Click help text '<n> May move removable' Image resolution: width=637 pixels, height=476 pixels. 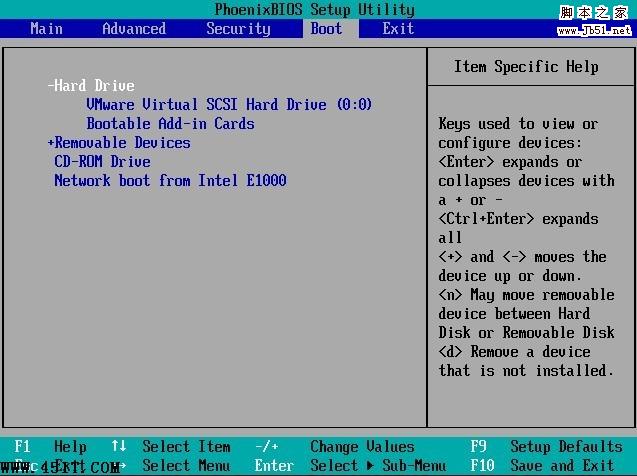click(x=526, y=294)
